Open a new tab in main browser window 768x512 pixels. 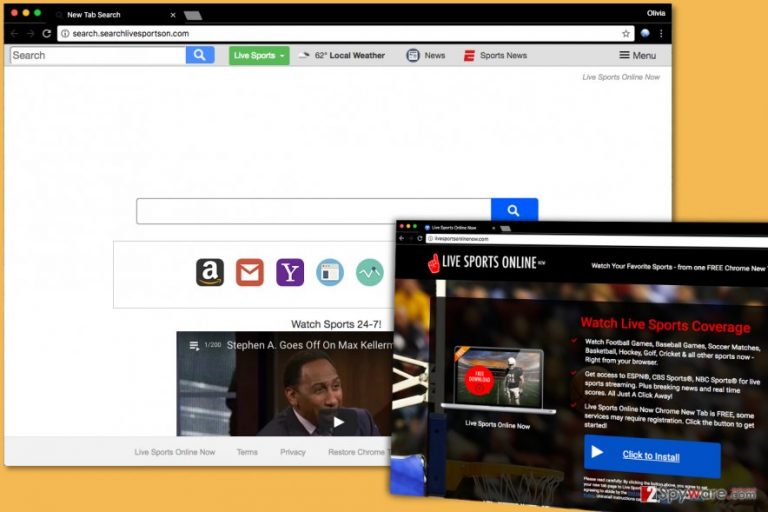193,16
